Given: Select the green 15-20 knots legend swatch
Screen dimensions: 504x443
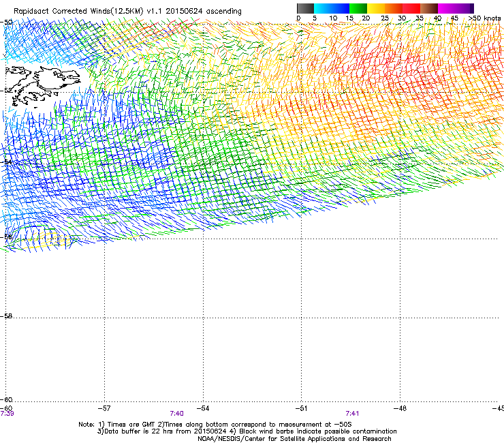Looking at the screenshot, I should click(x=358, y=8).
